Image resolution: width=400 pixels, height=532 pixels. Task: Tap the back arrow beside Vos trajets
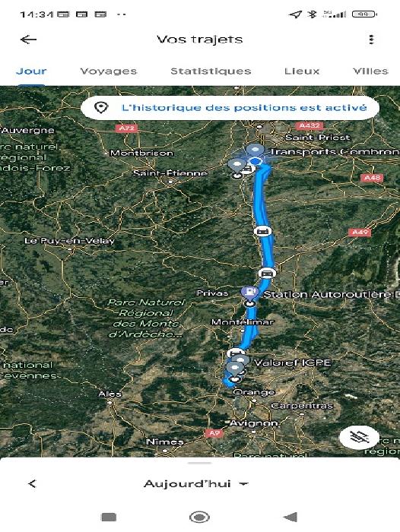(28, 40)
